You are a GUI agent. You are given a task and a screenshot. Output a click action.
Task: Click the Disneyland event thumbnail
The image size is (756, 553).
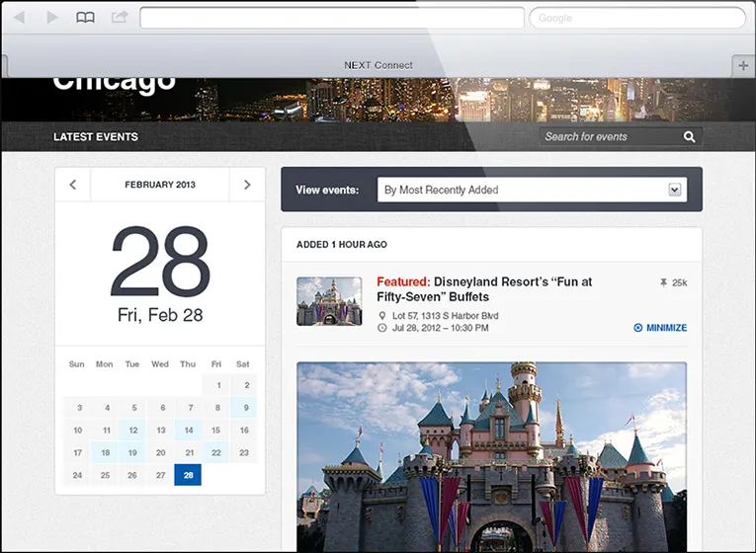point(329,301)
